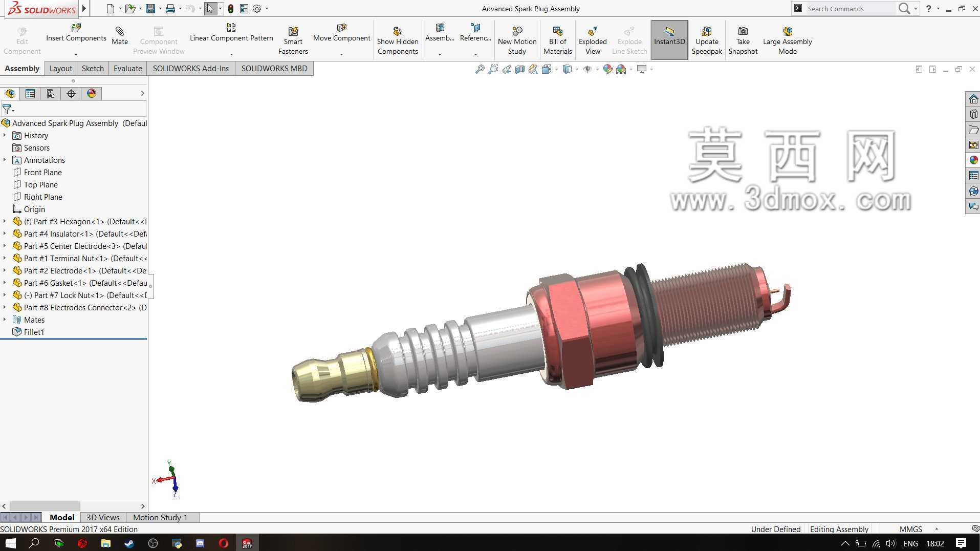
Task: Open Bill of Materials
Action: coord(557,41)
